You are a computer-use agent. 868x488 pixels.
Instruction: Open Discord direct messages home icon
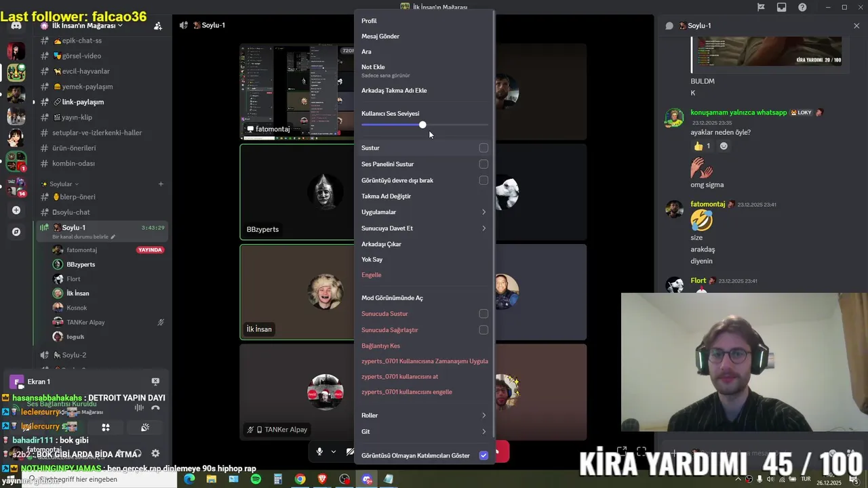(x=16, y=25)
